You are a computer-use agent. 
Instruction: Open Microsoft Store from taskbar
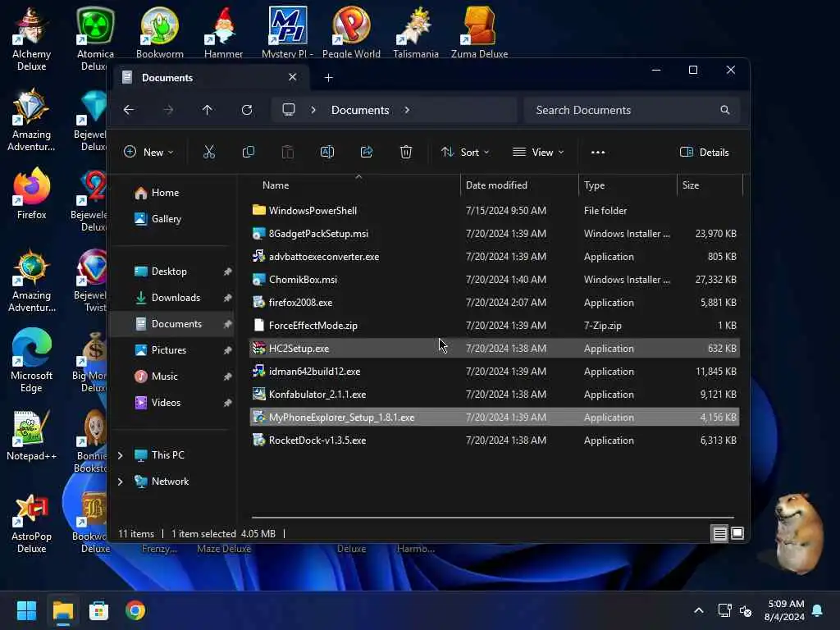(x=98, y=610)
